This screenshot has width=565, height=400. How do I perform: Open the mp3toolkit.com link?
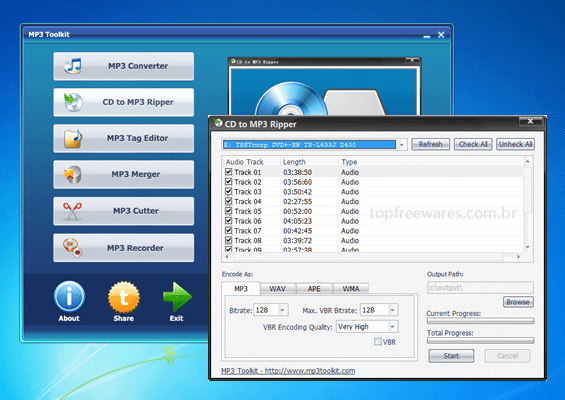click(x=288, y=371)
